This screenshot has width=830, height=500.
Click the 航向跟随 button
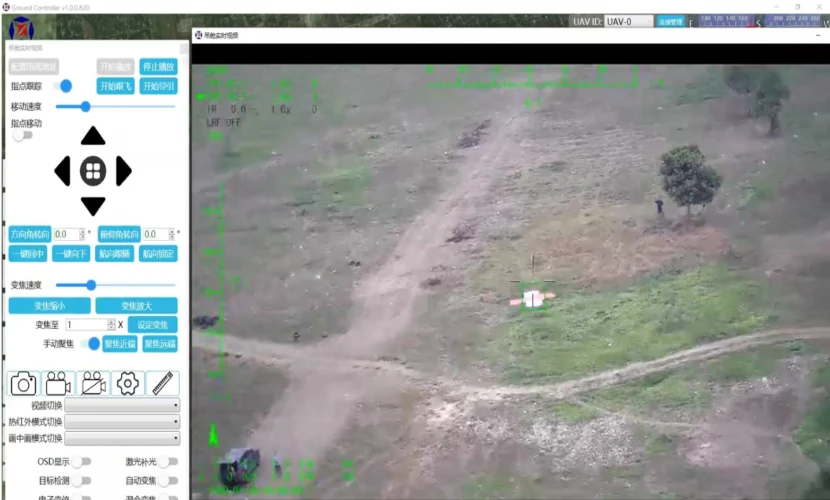click(x=114, y=254)
